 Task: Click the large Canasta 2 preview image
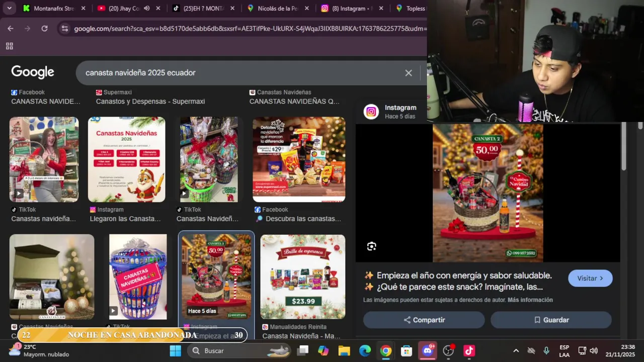point(488,193)
